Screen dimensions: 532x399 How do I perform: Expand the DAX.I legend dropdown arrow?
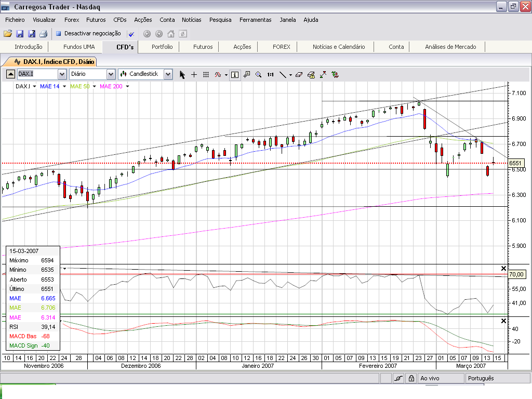[x=34, y=87]
